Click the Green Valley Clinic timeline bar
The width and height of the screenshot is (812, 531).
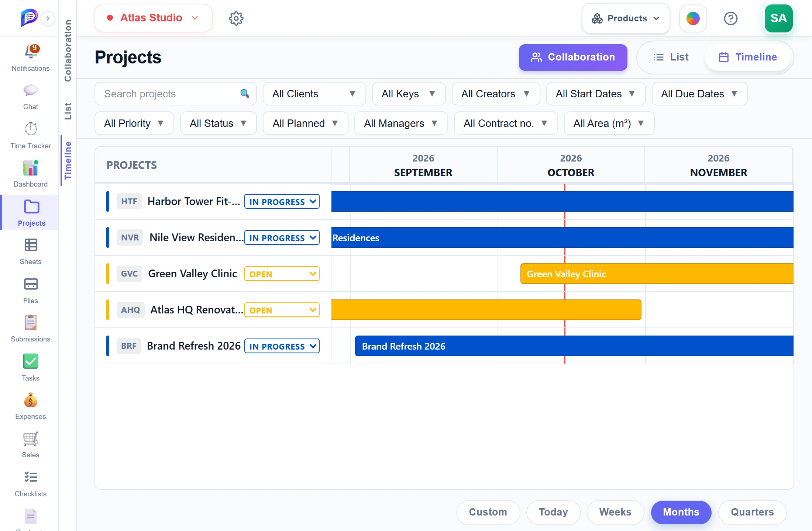click(x=657, y=274)
